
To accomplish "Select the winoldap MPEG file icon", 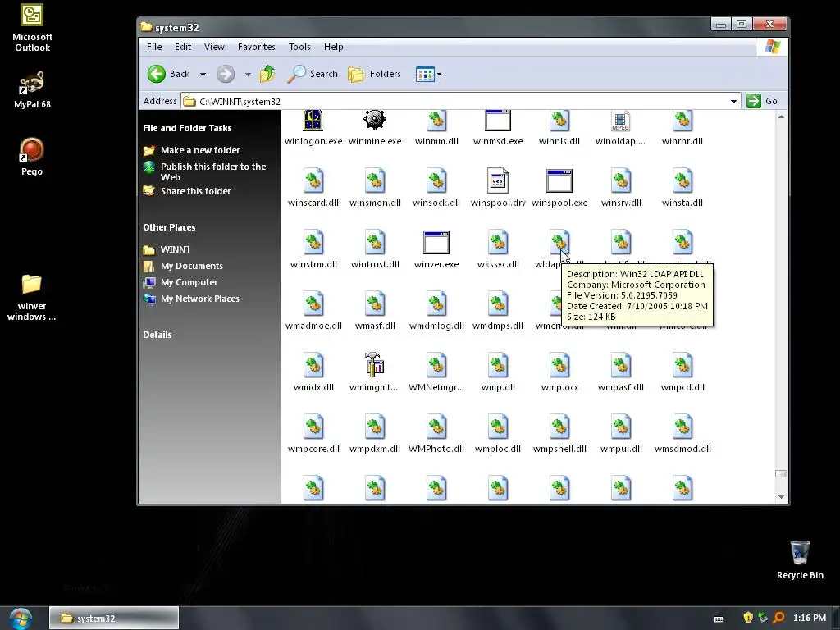I will 620,121.
